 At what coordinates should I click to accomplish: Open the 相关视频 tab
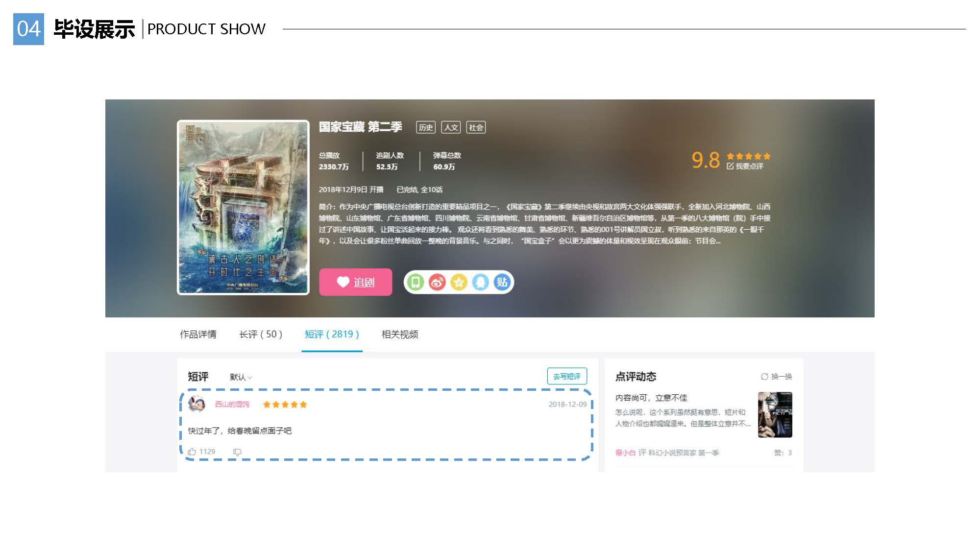coord(399,335)
